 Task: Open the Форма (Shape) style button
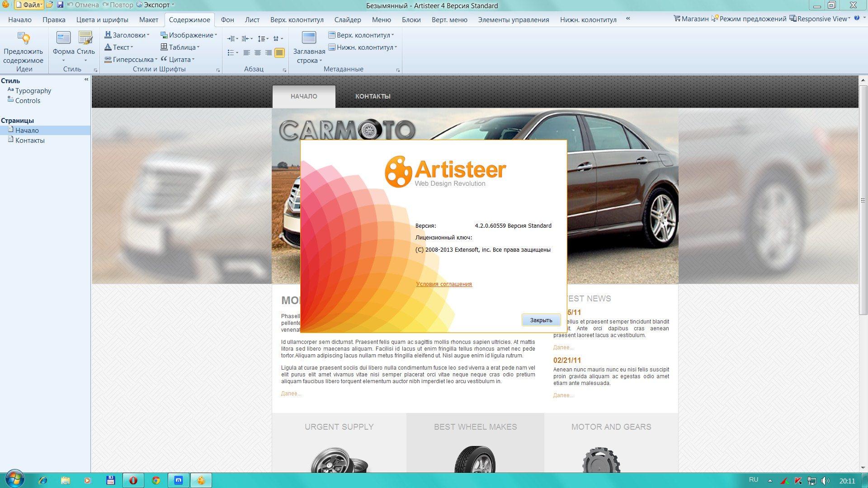coord(63,47)
